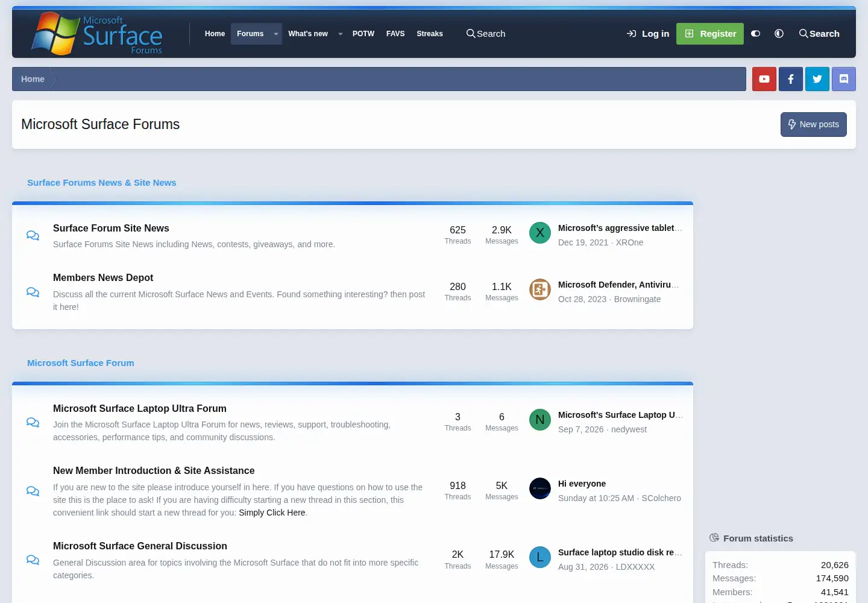Click the General Discussion forum bubble icon

click(33, 560)
